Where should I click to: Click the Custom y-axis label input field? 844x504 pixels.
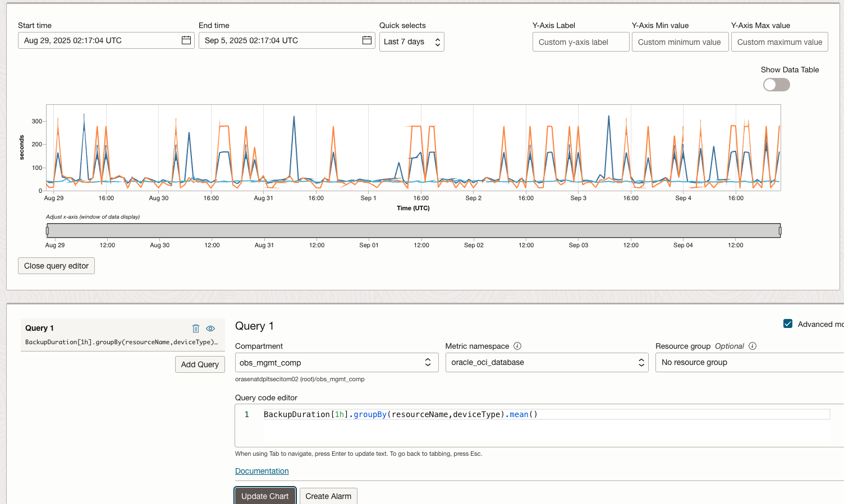click(580, 41)
